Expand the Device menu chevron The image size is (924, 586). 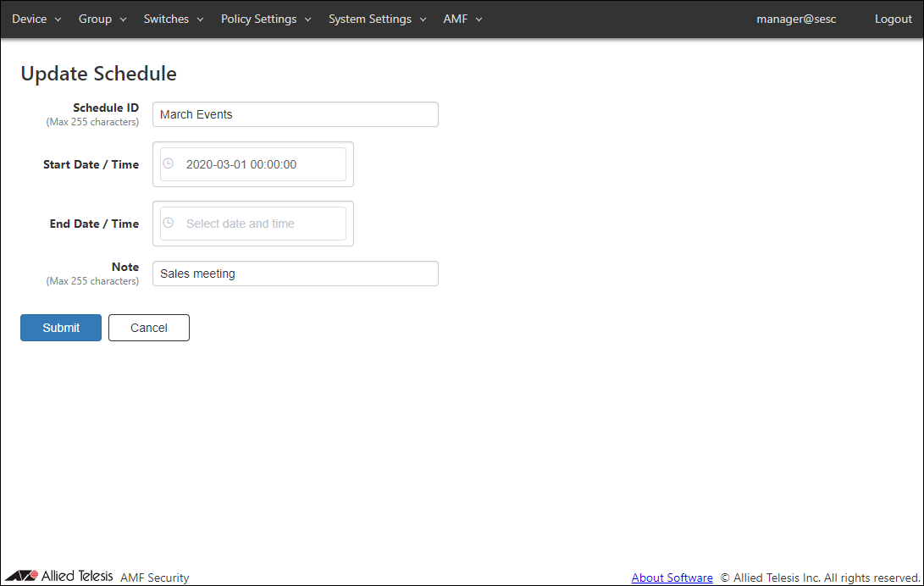(58, 19)
